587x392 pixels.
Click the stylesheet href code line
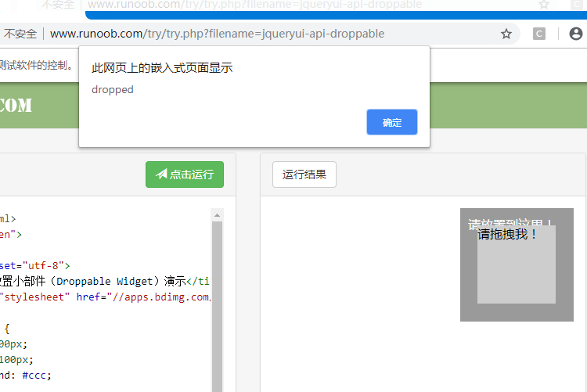[106, 297]
